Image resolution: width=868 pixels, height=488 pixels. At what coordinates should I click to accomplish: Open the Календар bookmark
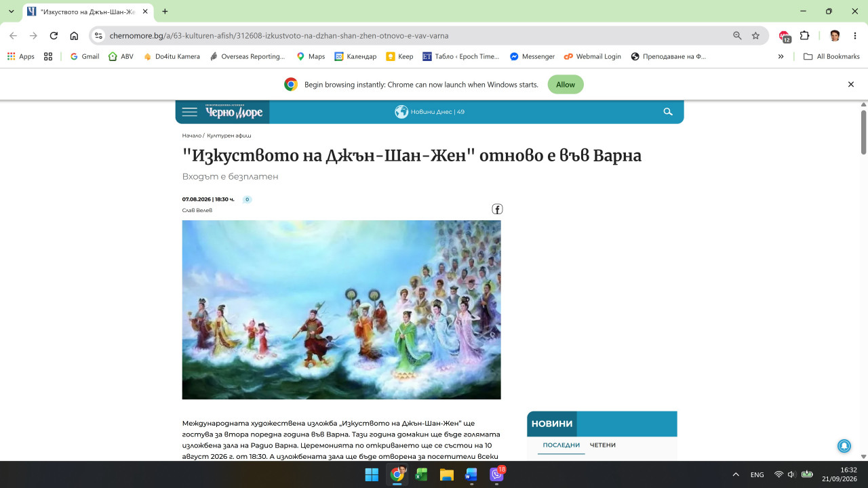(356, 56)
